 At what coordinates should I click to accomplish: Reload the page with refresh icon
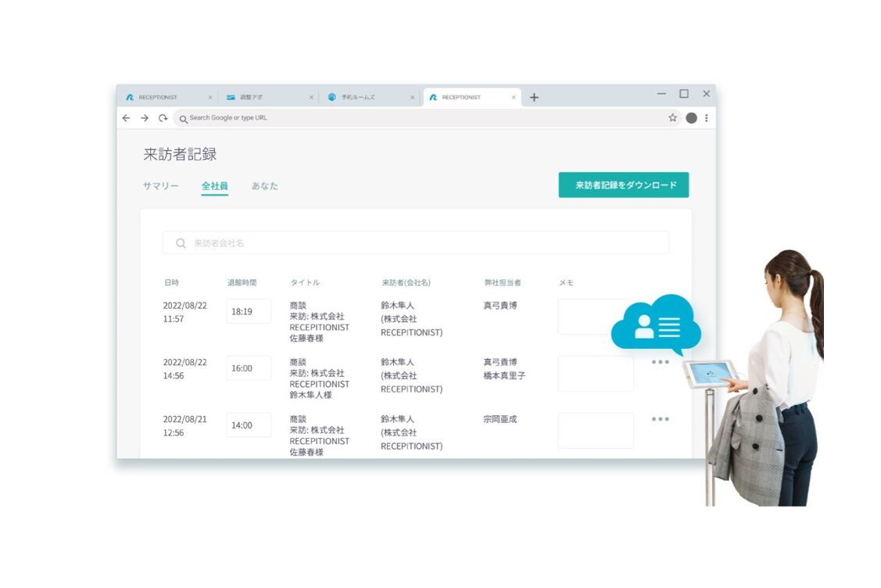(163, 118)
